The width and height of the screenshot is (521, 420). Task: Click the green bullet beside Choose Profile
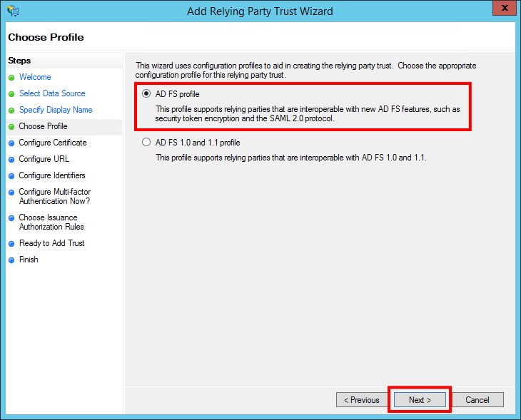(x=11, y=127)
